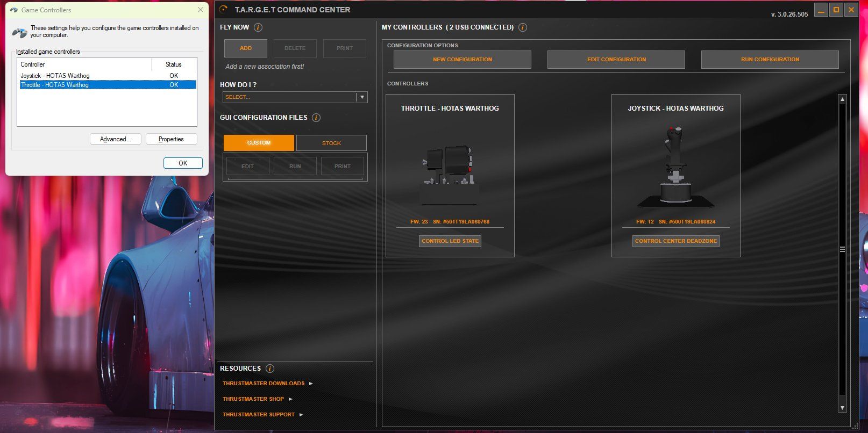Open Control LED State for the throttle
Image resolution: width=868 pixels, height=433 pixels.
coord(450,241)
